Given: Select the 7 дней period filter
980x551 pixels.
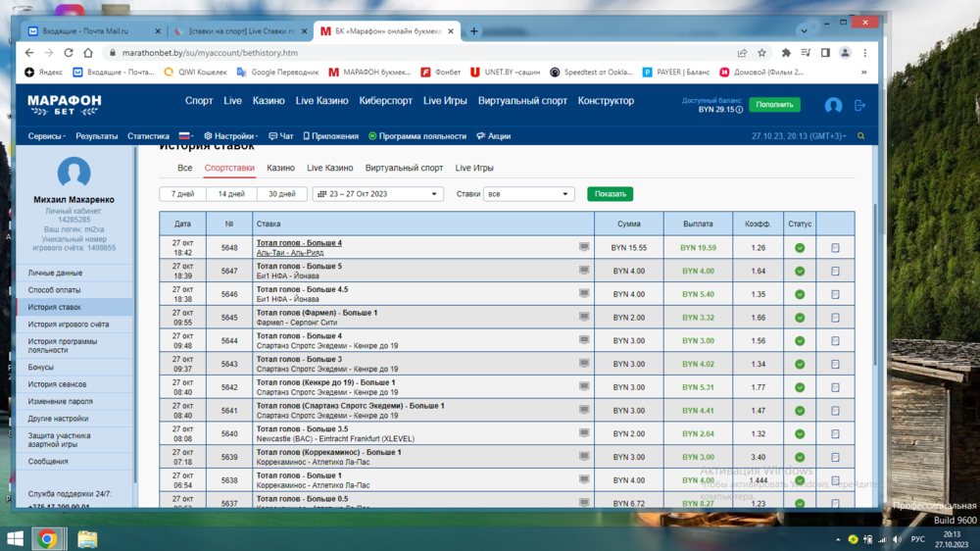Looking at the screenshot, I should [182, 194].
